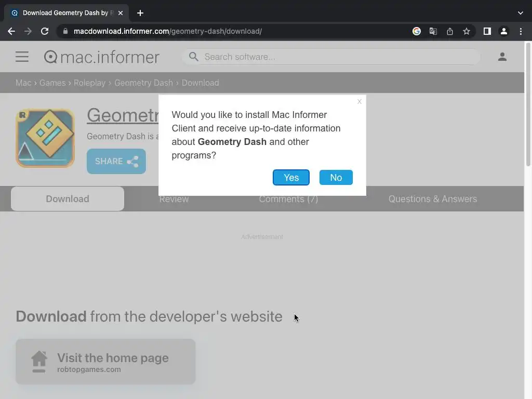
Task: Click the Geometry Dash title link
Action: click(x=123, y=115)
